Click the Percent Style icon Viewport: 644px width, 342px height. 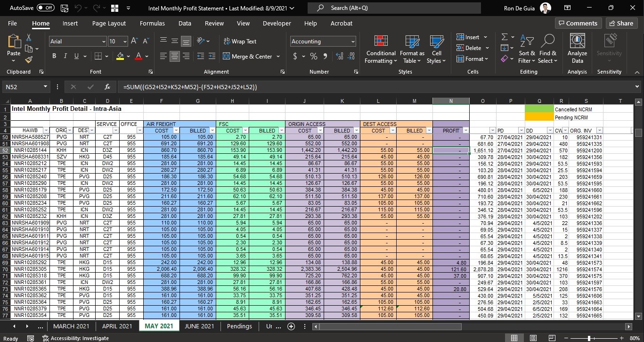click(313, 56)
